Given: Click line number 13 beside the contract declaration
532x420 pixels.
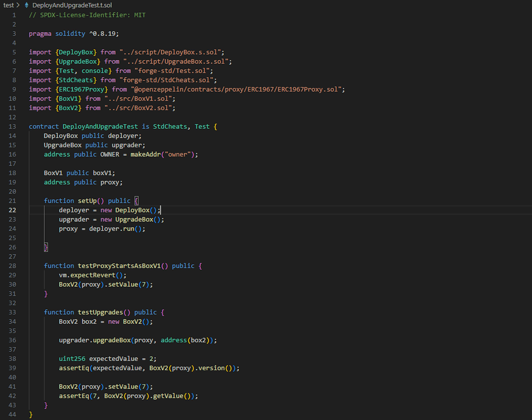Looking at the screenshot, I should 12,126.
